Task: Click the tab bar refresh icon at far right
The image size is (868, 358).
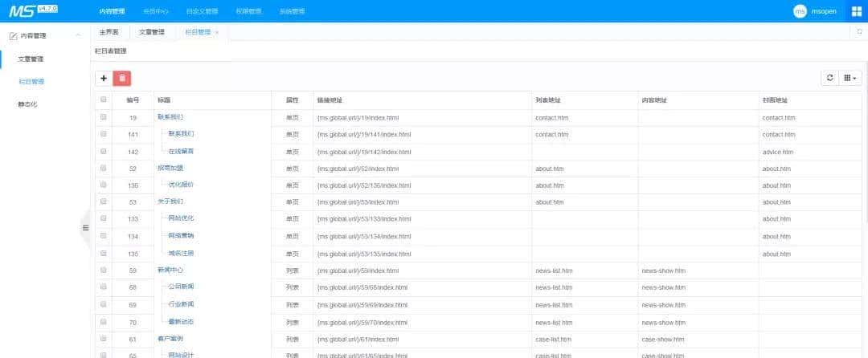Action: tap(859, 32)
